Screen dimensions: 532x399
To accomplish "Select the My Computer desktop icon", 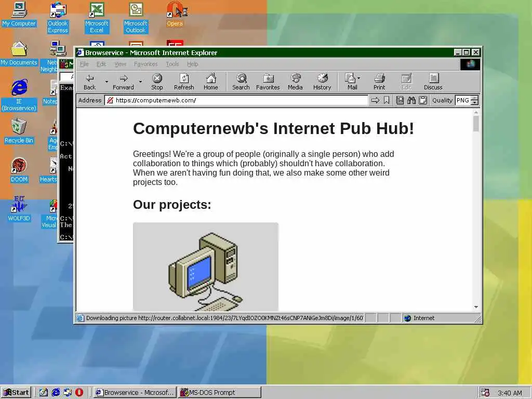I will tap(19, 14).
